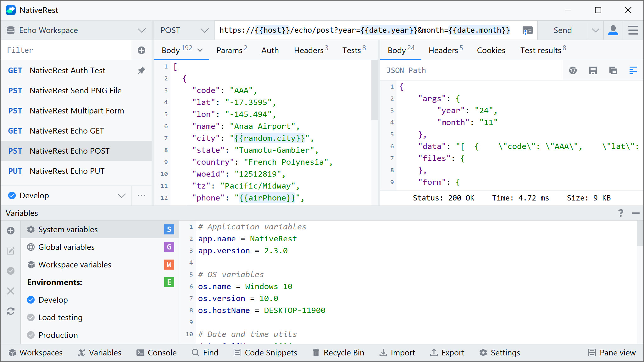Screen dimensions: 644x362
Task: Click the Send button
Action: coord(563,30)
